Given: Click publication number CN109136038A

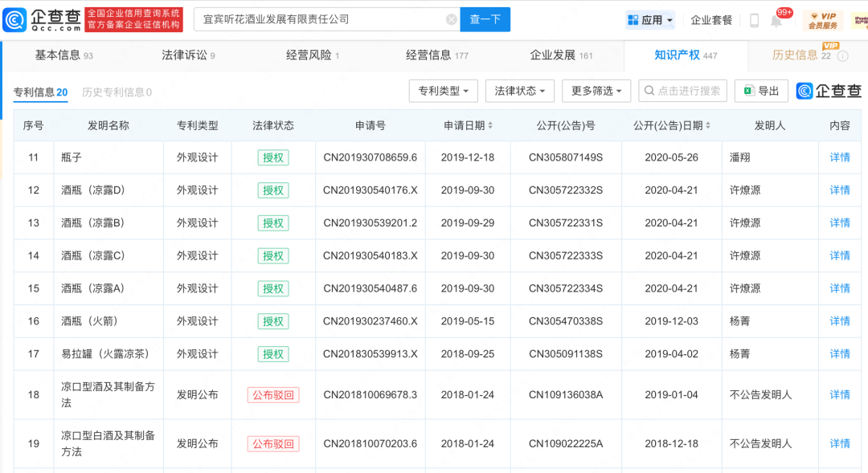Looking at the screenshot, I should (x=566, y=394).
